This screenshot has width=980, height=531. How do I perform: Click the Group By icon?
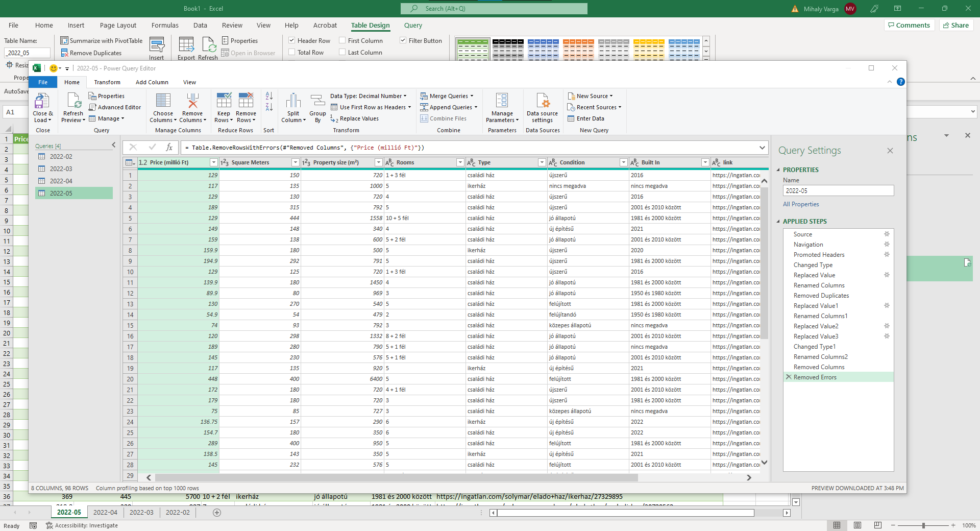tap(317, 101)
